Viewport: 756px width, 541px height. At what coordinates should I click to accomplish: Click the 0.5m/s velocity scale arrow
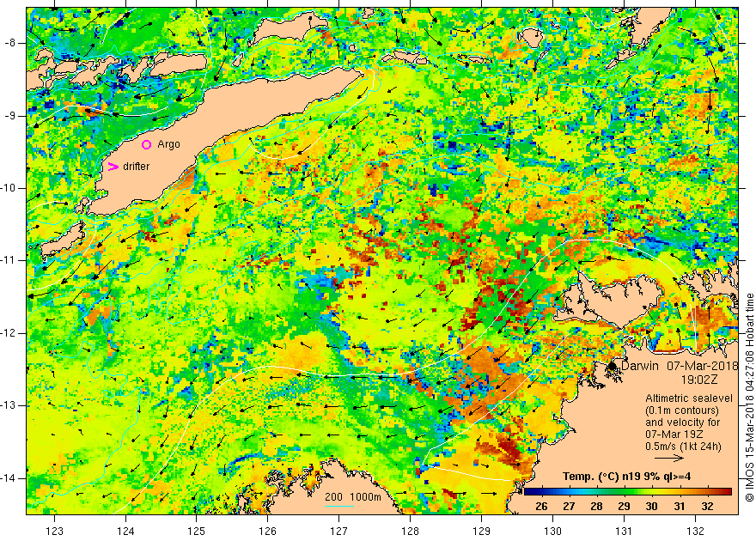[x=668, y=458]
